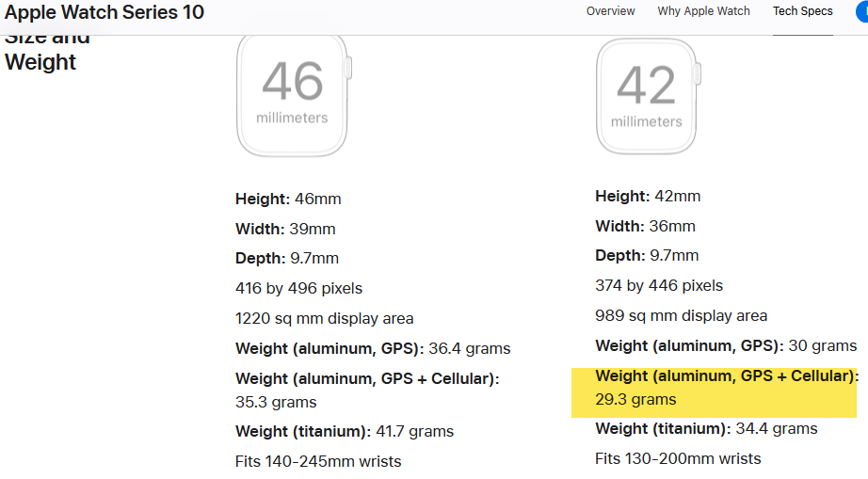Click the Height: 46mm spec line
Image resolution: width=868 pixels, height=479 pixels.
coord(288,200)
